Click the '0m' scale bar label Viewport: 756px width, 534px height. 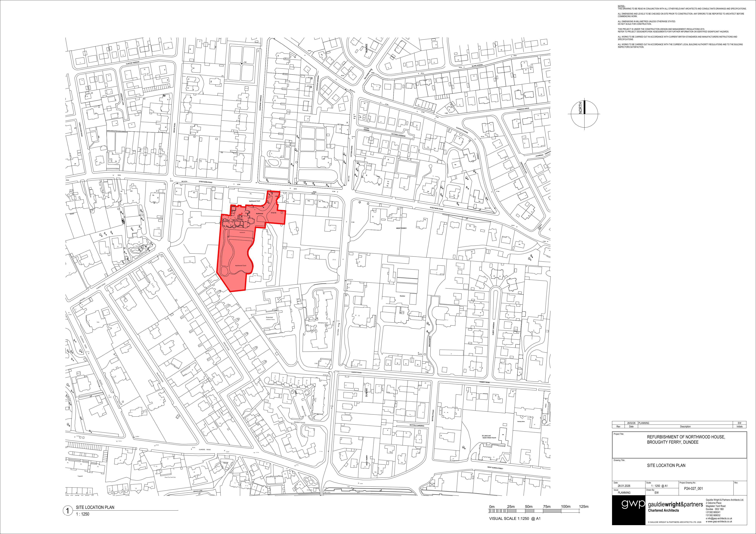[492, 506]
